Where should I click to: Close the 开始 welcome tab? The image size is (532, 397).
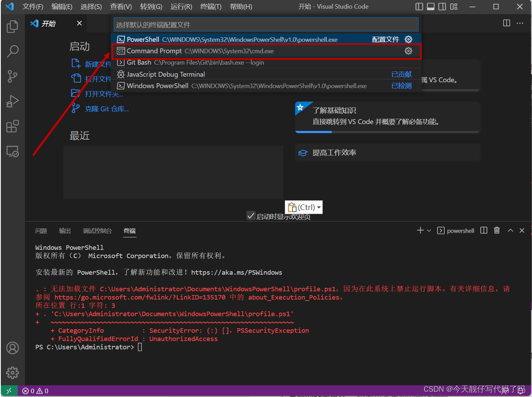pos(80,23)
